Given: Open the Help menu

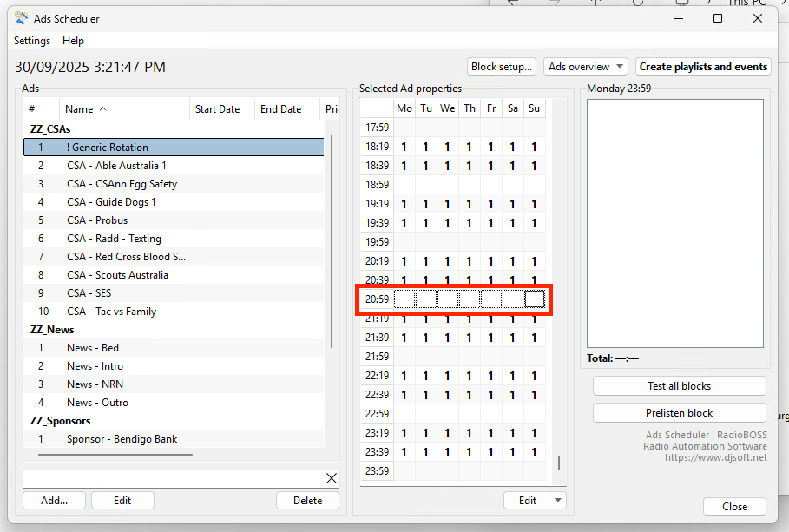Looking at the screenshot, I should [74, 41].
